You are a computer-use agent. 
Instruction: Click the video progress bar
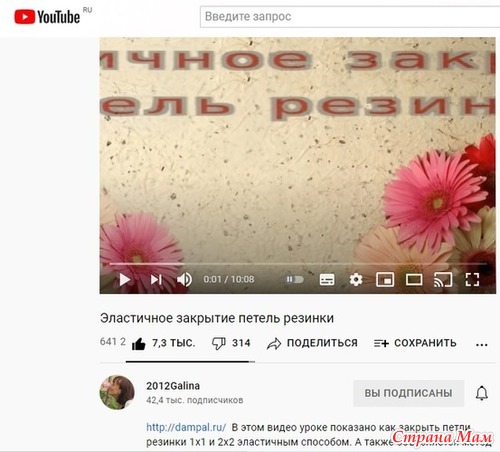click(x=298, y=264)
